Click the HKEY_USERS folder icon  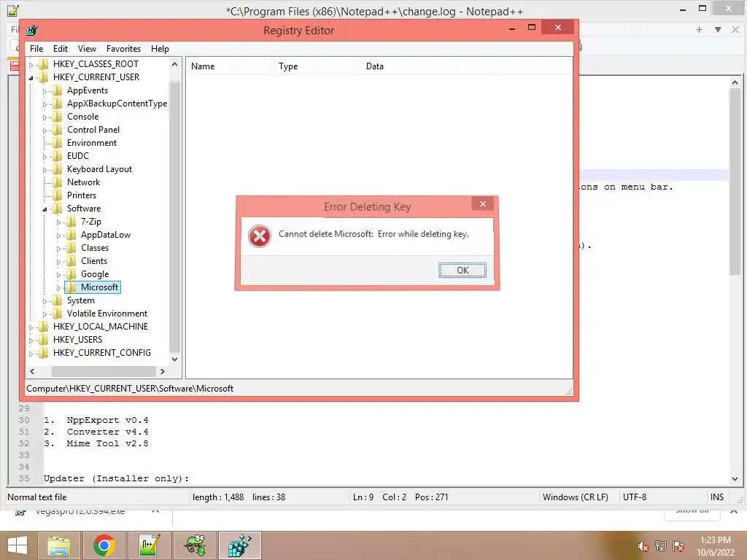coord(43,340)
